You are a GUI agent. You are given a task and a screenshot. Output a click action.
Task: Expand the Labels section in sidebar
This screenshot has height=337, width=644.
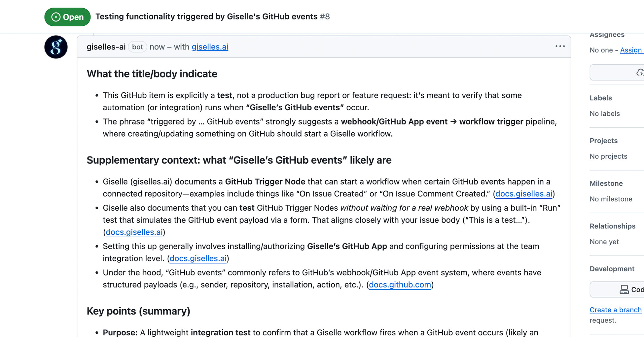[601, 98]
